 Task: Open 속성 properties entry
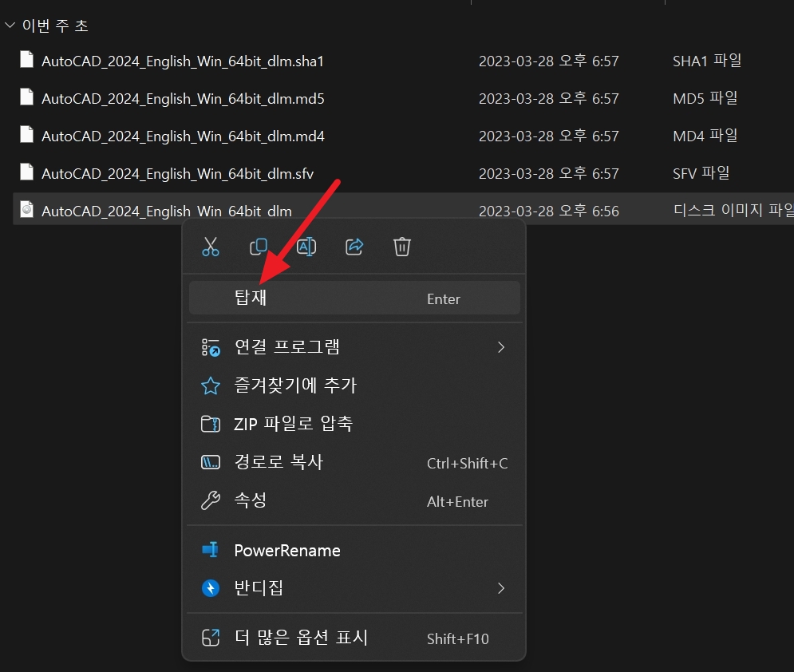[354, 501]
